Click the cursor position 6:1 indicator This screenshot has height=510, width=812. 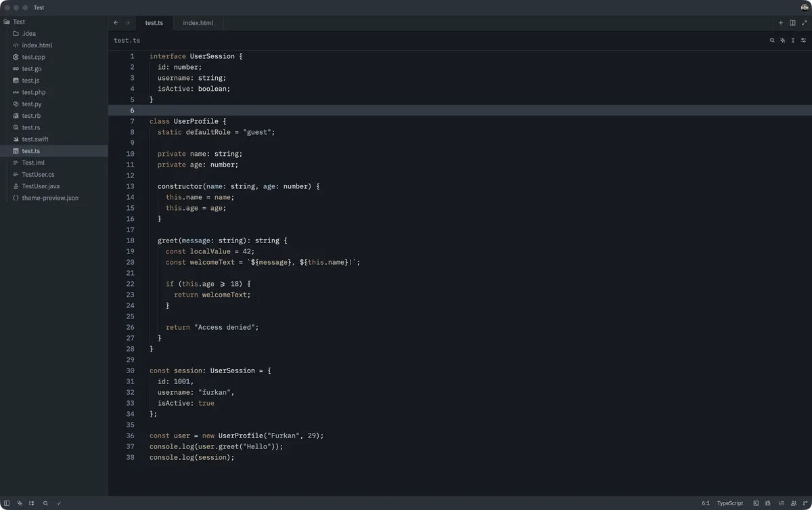pyautogui.click(x=706, y=503)
